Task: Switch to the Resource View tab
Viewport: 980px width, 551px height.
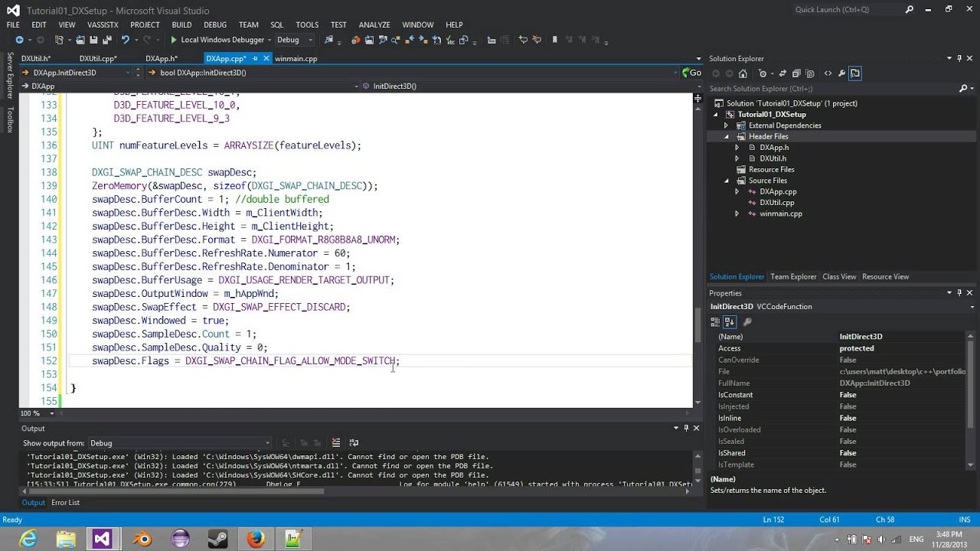Action: point(885,276)
